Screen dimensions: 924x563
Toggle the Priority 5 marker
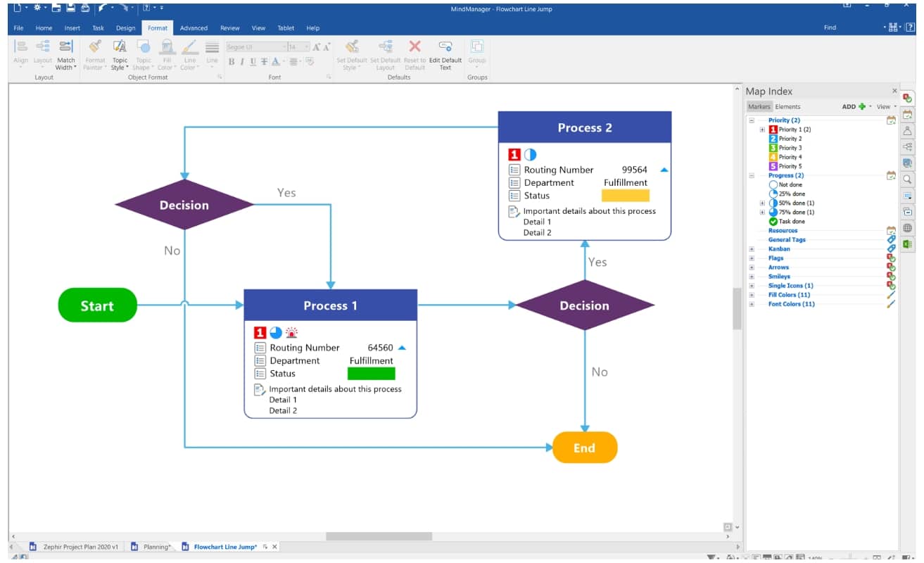(773, 166)
